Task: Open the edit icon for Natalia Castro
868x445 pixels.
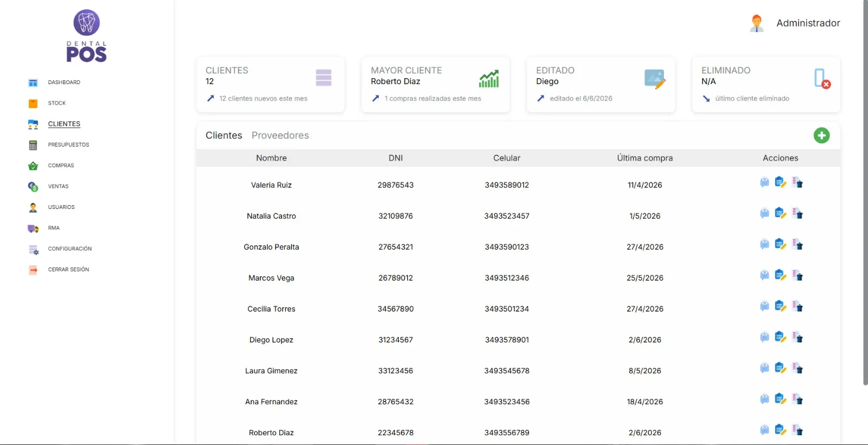Action: [x=781, y=213]
